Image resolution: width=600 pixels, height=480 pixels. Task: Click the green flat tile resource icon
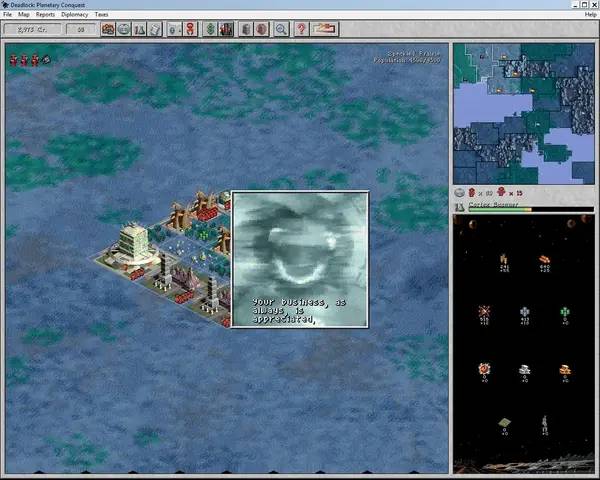(x=504, y=423)
